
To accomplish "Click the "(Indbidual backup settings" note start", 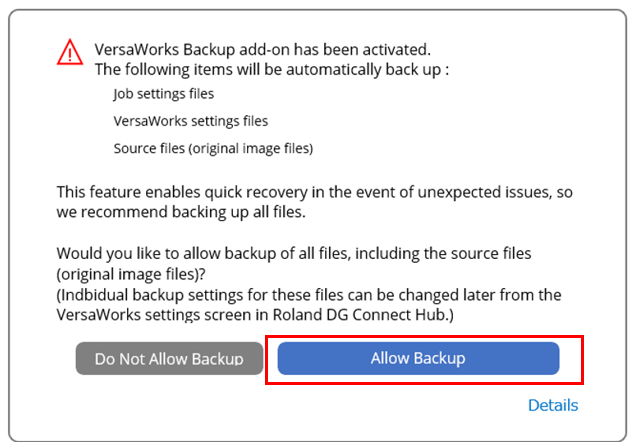I will 153,294.
